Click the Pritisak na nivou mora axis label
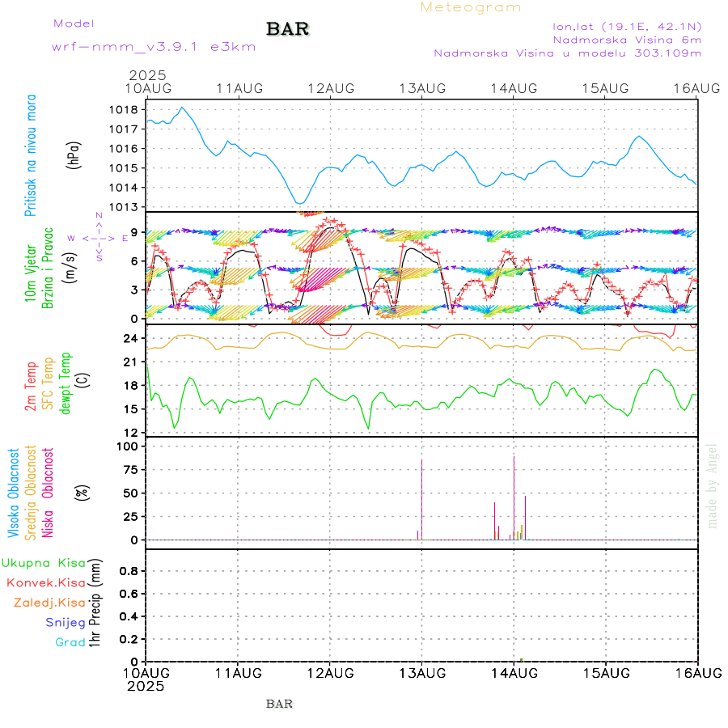 pyautogui.click(x=31, y=158)
